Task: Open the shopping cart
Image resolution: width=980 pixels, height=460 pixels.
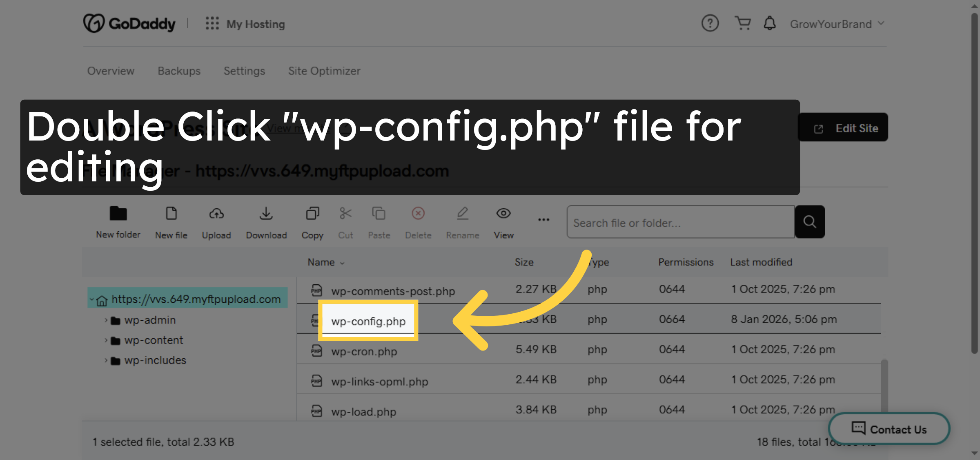Action: point(743,23)
